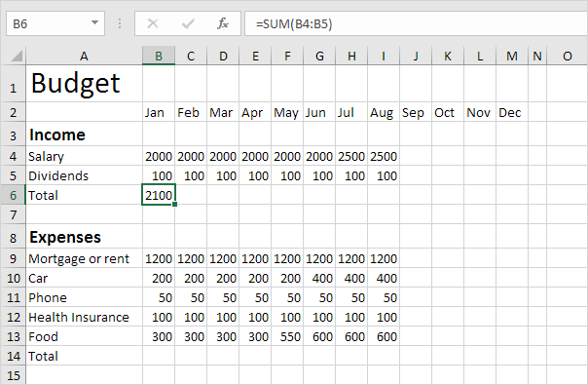This screenshot has width=588, height=385.
Task: Click the Name Box showing B6
Action: (x=55, y=23)
